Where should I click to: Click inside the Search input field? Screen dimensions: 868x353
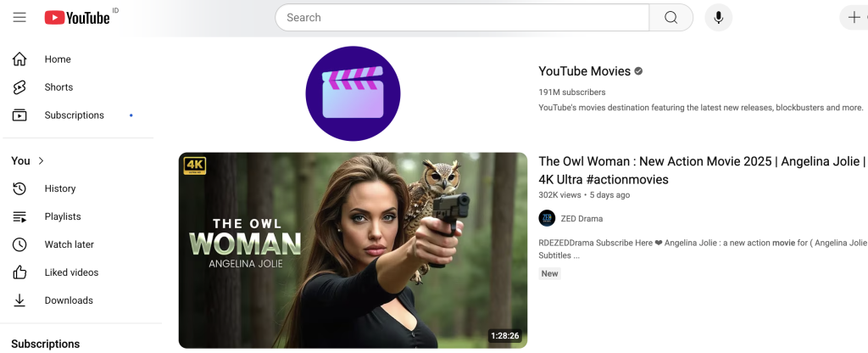click(x=462, y=18)
